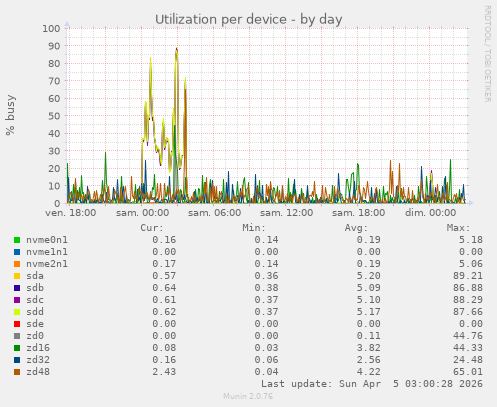Click zd32 max value 24.48

coord(468,360)
